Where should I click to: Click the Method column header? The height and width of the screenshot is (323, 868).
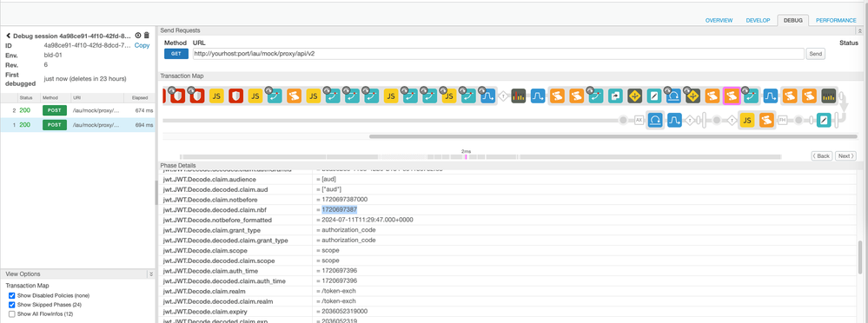(50, 97)
